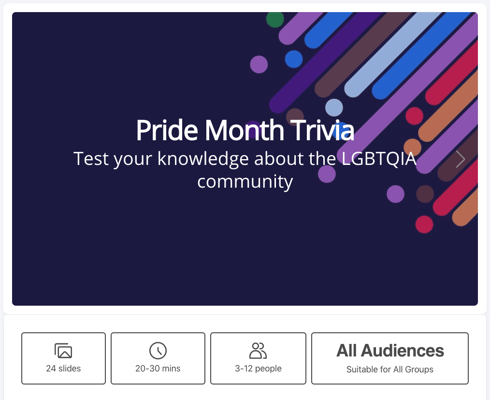Click the word "community" in the subtitle
Screen dimensions: 490x400
click(245, 182)
